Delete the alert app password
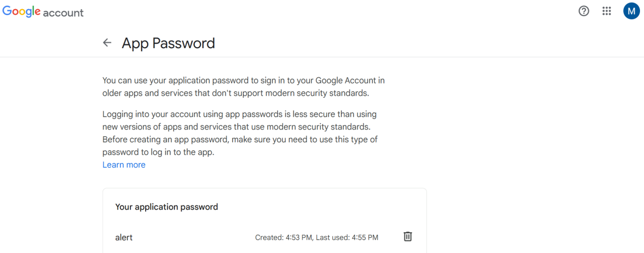This screenshot has height=253, width=644. pos(408,236)
